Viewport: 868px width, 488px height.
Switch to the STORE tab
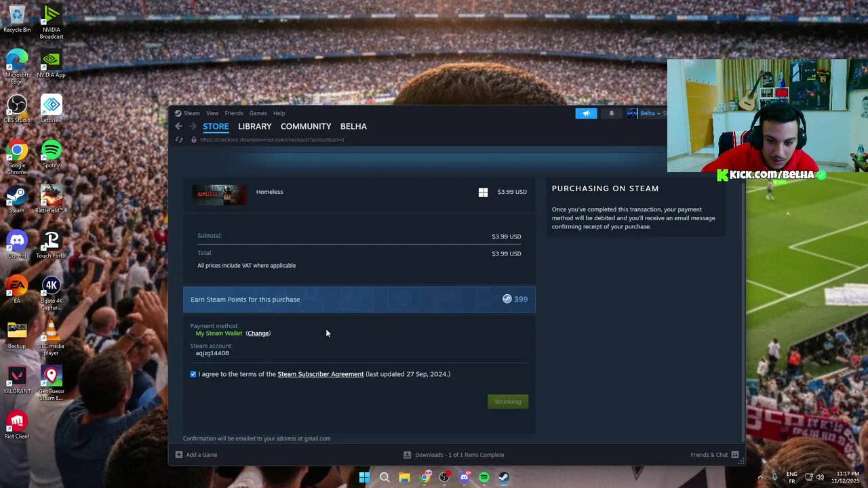[x=216, y=127]
